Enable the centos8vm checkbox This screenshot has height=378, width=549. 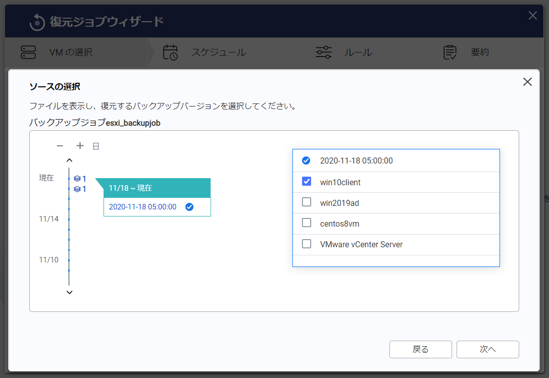[x=306, y=223]
